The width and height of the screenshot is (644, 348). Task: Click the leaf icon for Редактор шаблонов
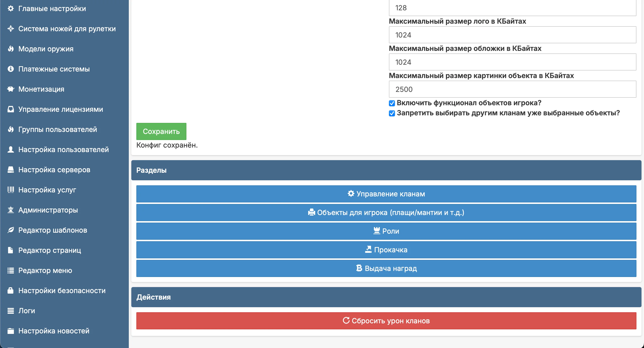[11, 230]
